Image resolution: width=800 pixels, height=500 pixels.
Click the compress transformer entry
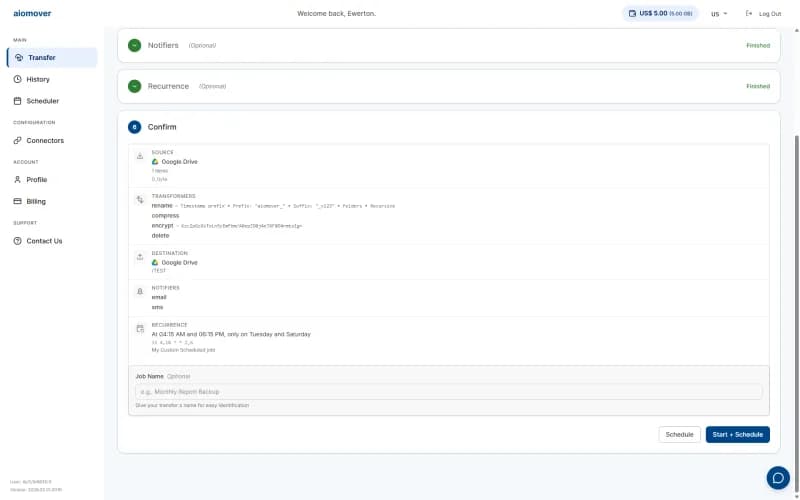[165, 216]
